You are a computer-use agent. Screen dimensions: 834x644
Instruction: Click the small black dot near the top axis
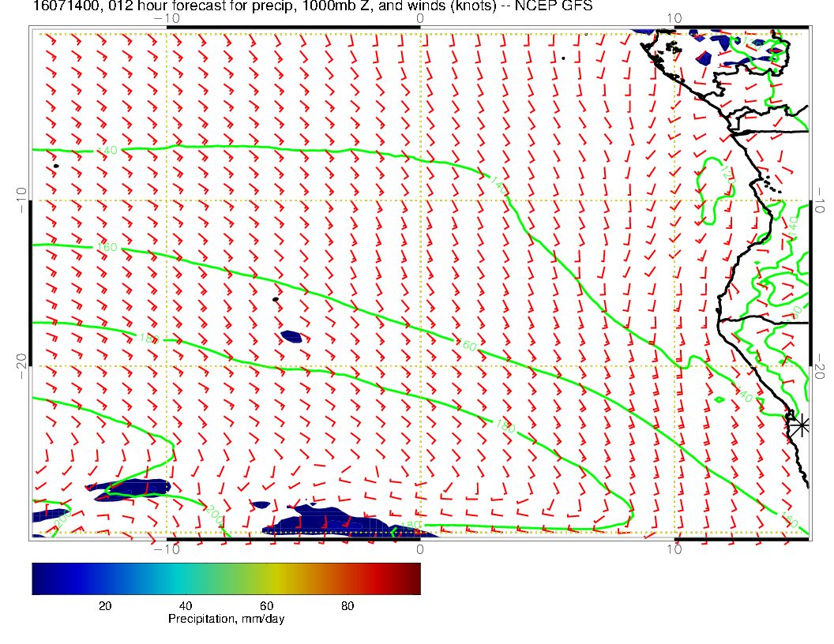click(563, 58)
